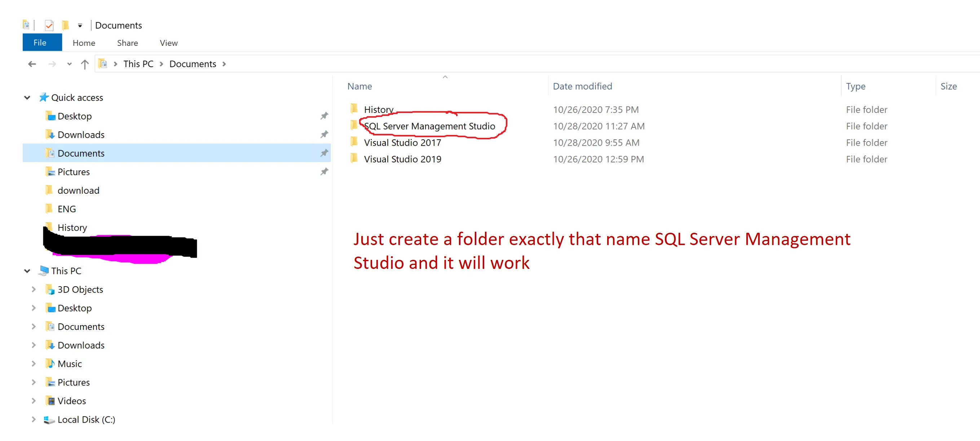The height and width of the screenshot is (441, 980).
Task: Open the recent locations dropdown arrow
Action: tap(69, 64)
